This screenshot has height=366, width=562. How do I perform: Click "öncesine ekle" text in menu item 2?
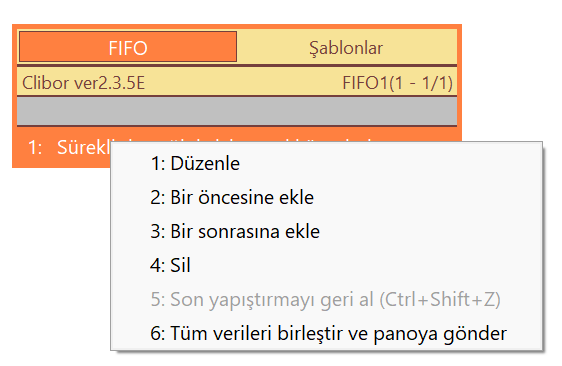click(x=256, y=198)
